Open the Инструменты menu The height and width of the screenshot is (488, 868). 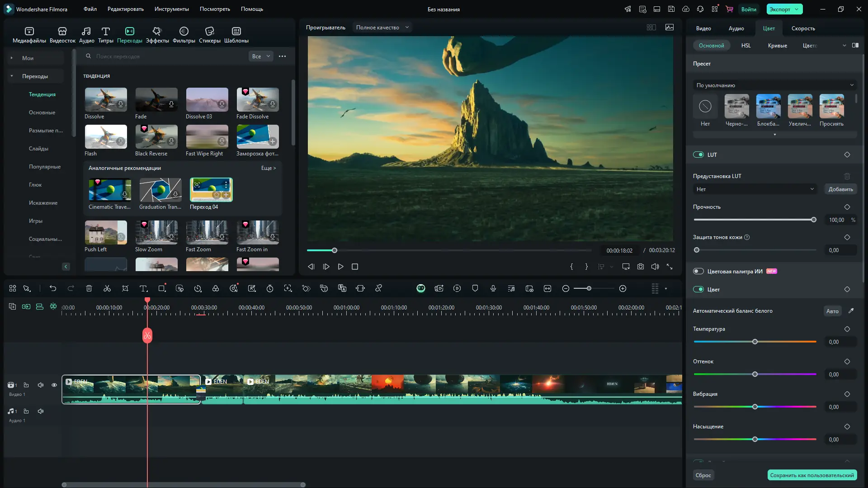pos(171,9)
